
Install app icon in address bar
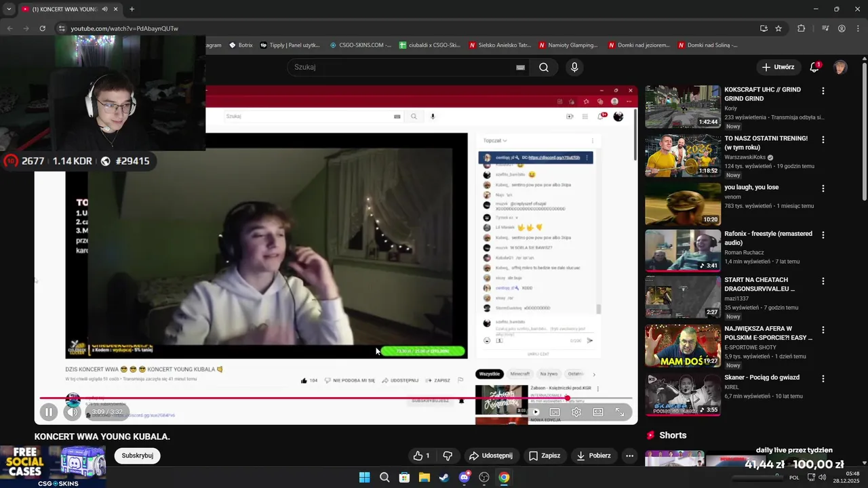(x=764, y=28)
